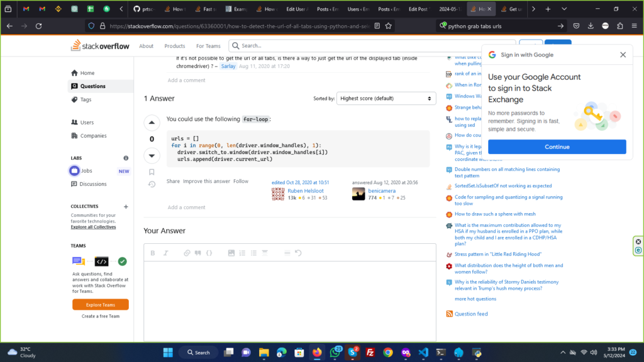Expand Collectives with the plus icon
This screenshot has width=644, height=362.
[x=126, y=206]
